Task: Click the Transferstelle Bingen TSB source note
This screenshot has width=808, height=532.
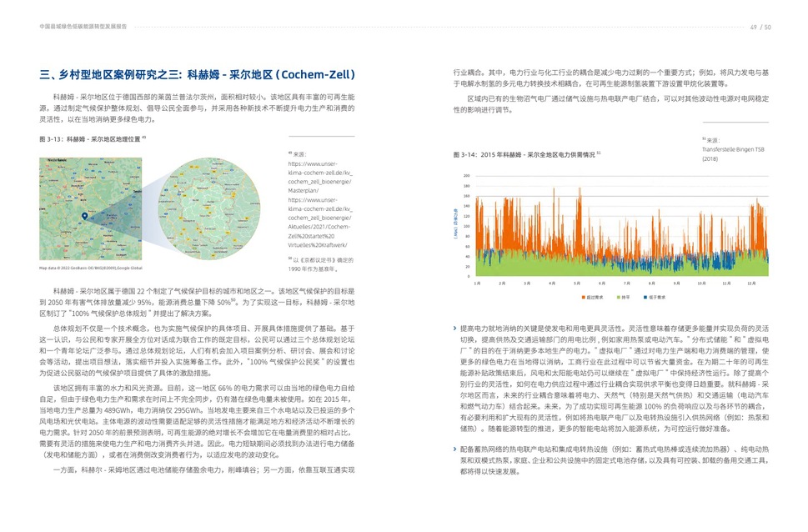Action: click(x=733, y=153)
